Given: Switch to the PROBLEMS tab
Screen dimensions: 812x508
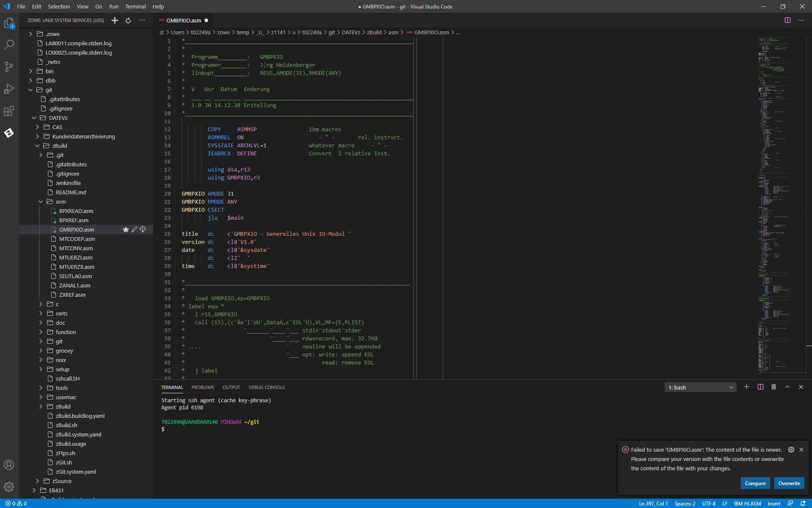Looking at the screenshot, I should tap(203, 387).
